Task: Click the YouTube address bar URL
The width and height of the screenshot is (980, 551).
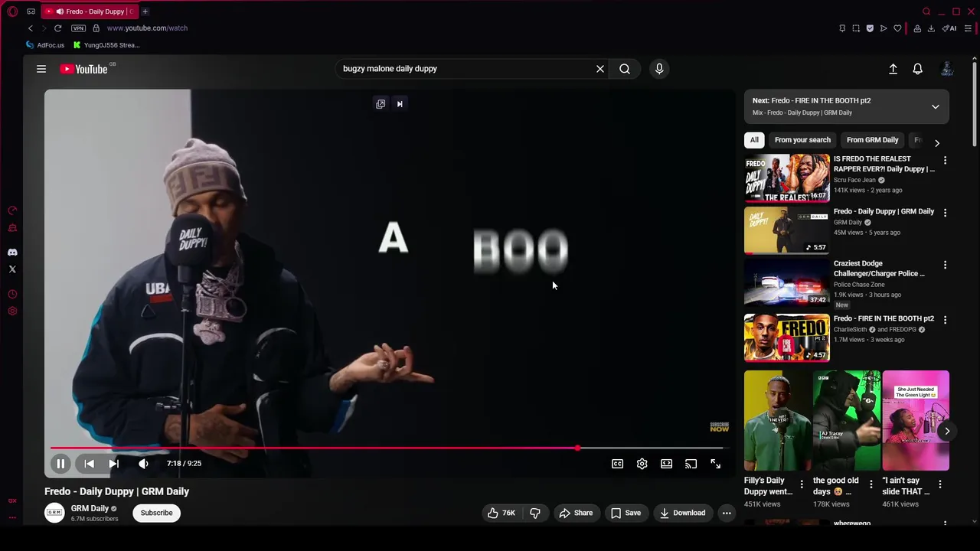Action: (147, 28)
